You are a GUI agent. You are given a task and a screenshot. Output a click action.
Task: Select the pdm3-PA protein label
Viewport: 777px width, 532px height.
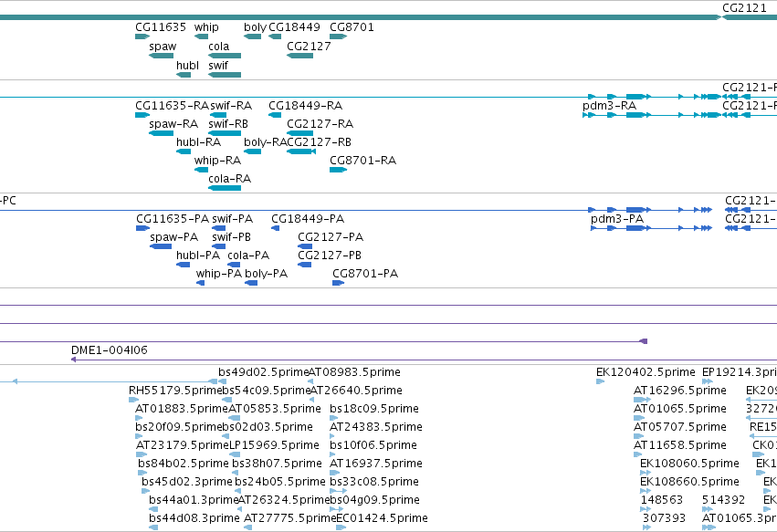(617, 219)
